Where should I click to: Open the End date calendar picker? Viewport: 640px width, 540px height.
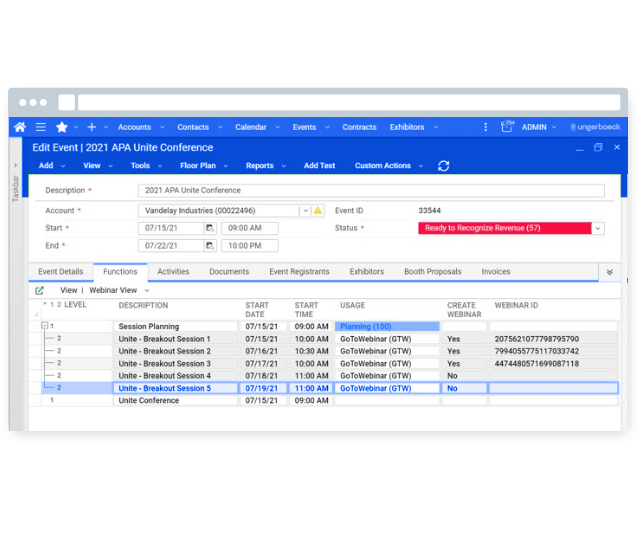coord(210,245)
